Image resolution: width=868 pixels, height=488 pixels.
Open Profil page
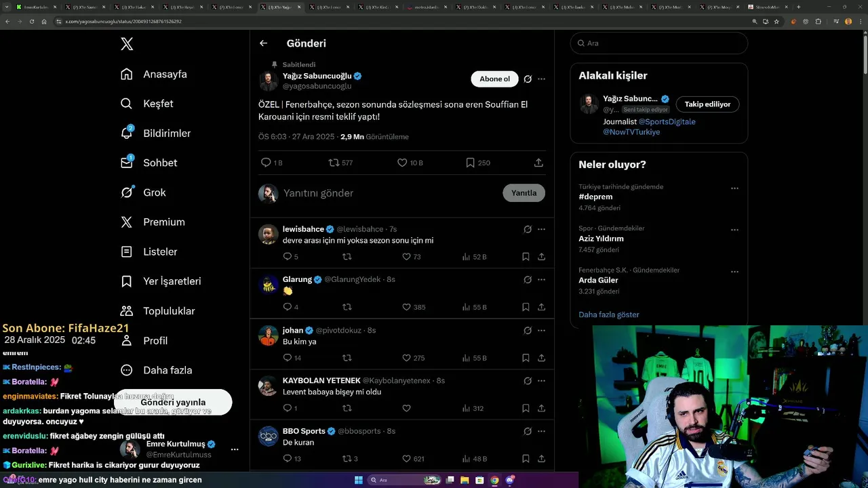click(144, 340)
